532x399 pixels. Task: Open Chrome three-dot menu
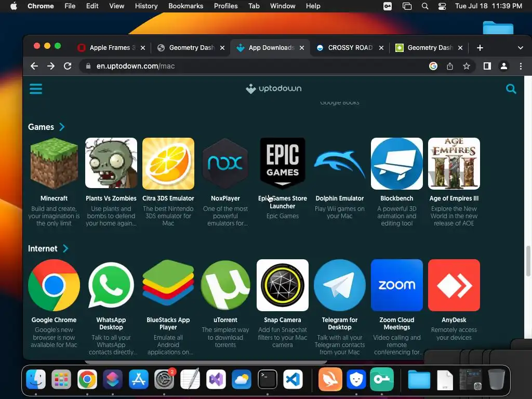coord(521,66)
